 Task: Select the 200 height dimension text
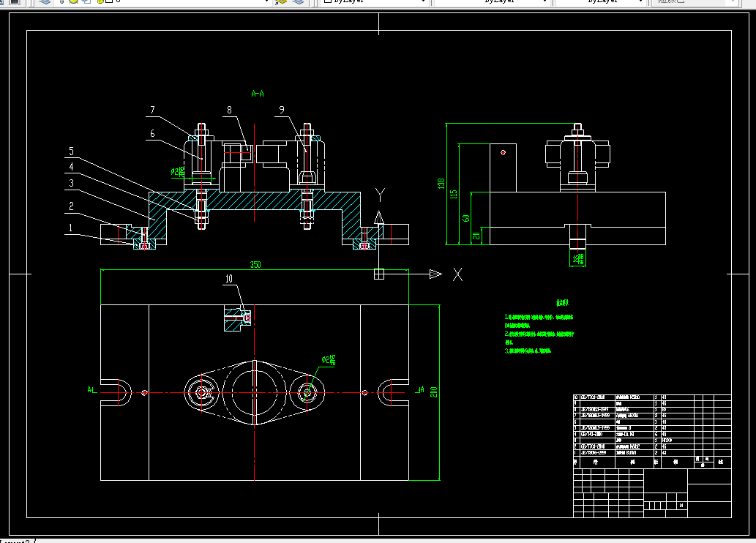433,392
